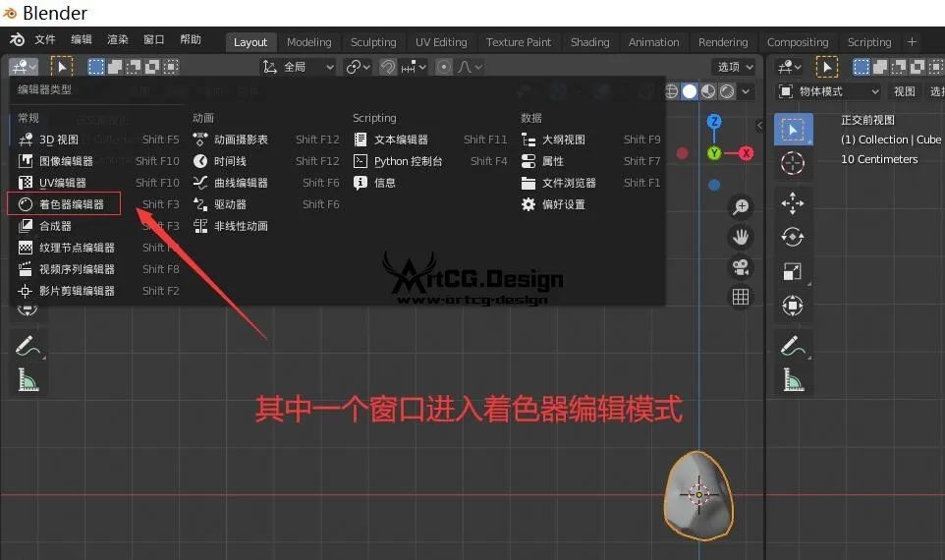Open the 窗口 menu
The width and height of the screenshot is (945, 560).
153,39
